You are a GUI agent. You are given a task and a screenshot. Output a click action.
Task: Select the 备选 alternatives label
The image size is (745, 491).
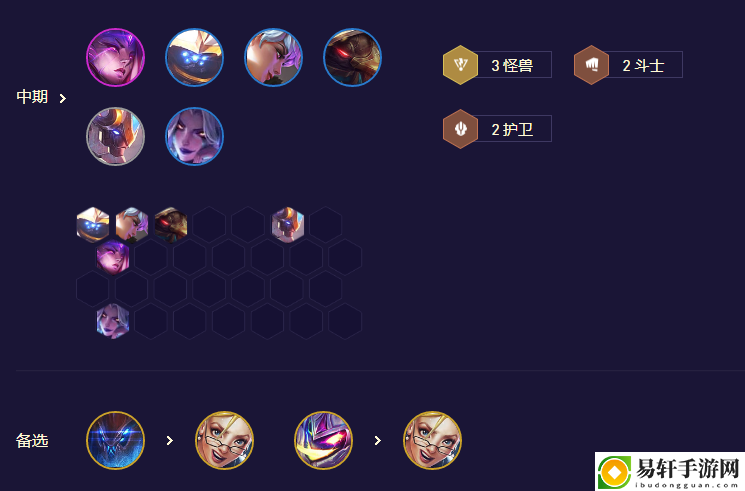pos(32,441)
